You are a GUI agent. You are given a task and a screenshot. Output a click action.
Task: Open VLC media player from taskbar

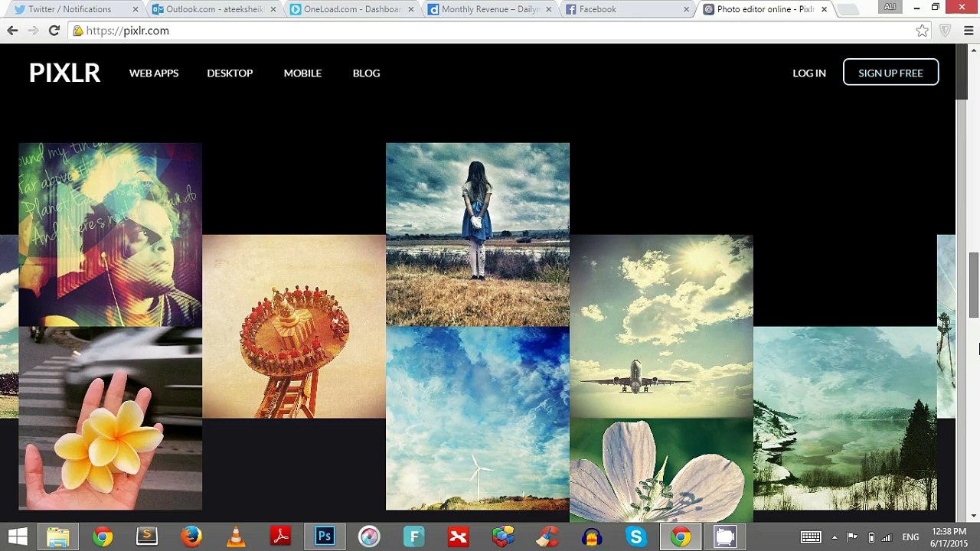tap(236, 536)
